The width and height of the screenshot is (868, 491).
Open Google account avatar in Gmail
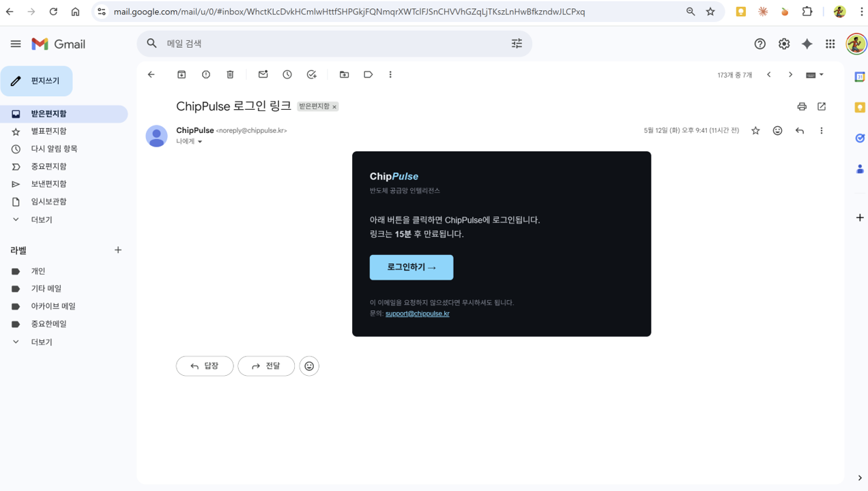click(x=856, y=44)
